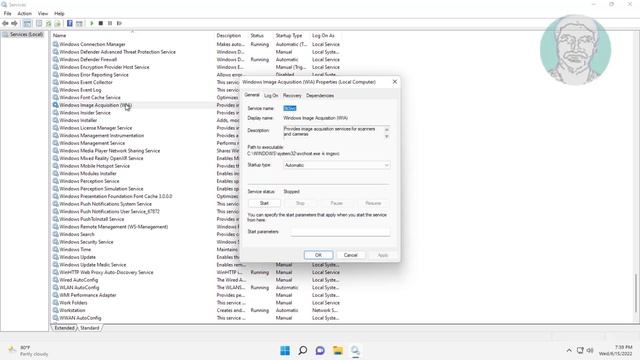
Task: Click the Export List toolbar icon
Action: 58,24
